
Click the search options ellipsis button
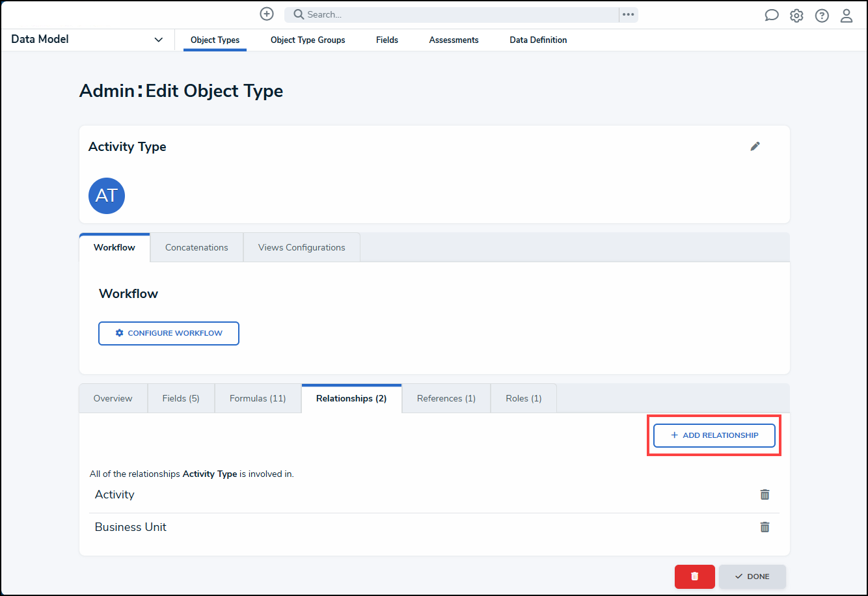(628, 14)
